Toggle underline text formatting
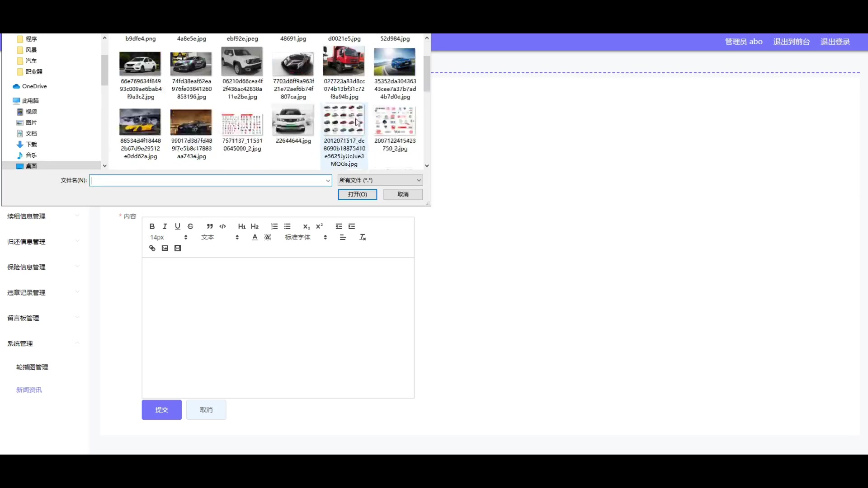This screenshot has height=488, width=868. (178, 226)
